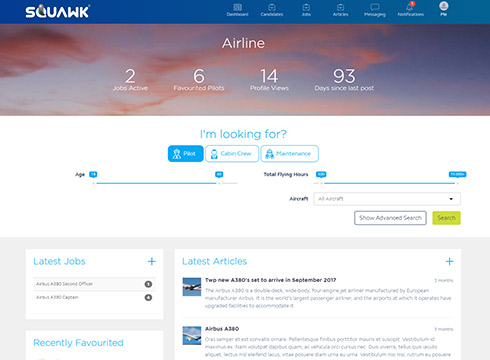Open the Airbus A380 Second Officer job
This screenshot has width=490, height=360.
(94, 284)
